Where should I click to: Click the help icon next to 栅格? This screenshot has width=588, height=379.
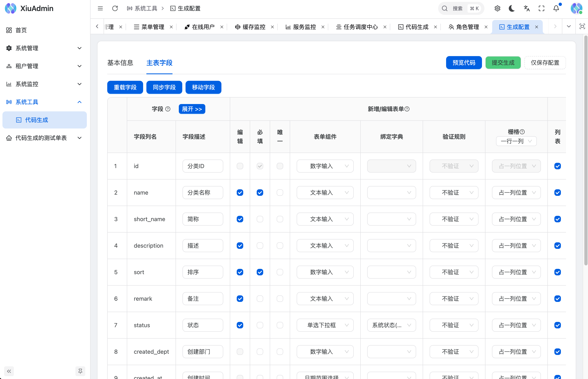[522, 132]
